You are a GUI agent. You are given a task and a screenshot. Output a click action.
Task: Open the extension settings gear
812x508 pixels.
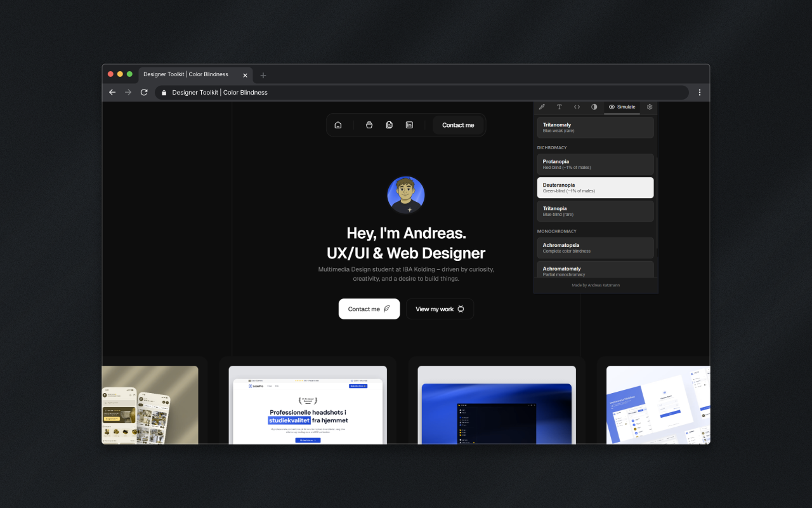[649, 107]
